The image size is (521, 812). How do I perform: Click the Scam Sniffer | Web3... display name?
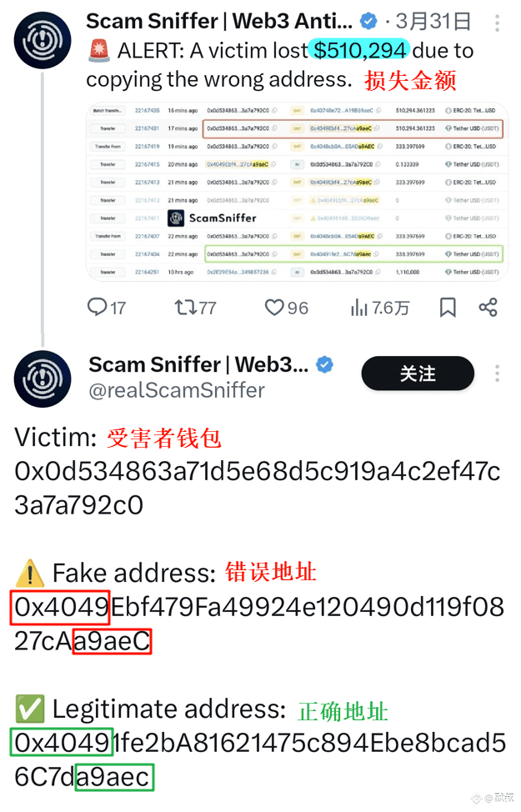[198, 365]
